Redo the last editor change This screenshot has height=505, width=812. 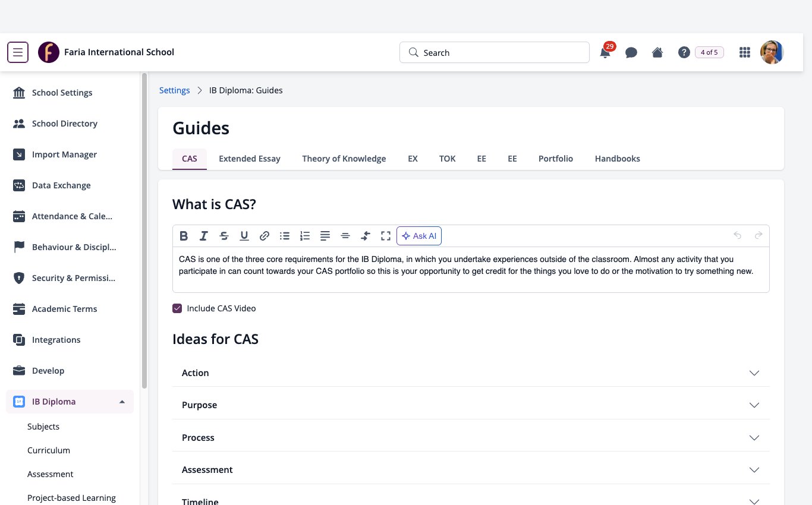coord(759,236)
